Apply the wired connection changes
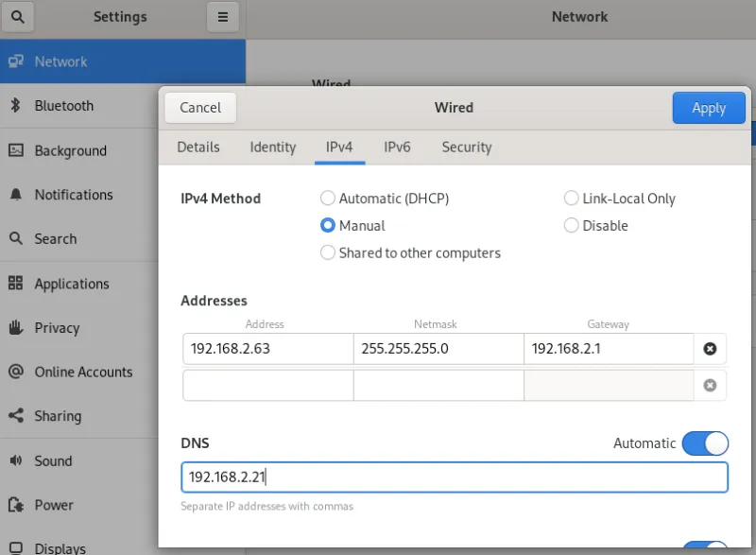This screenshot has height=555, width=756. pos(709,108)
